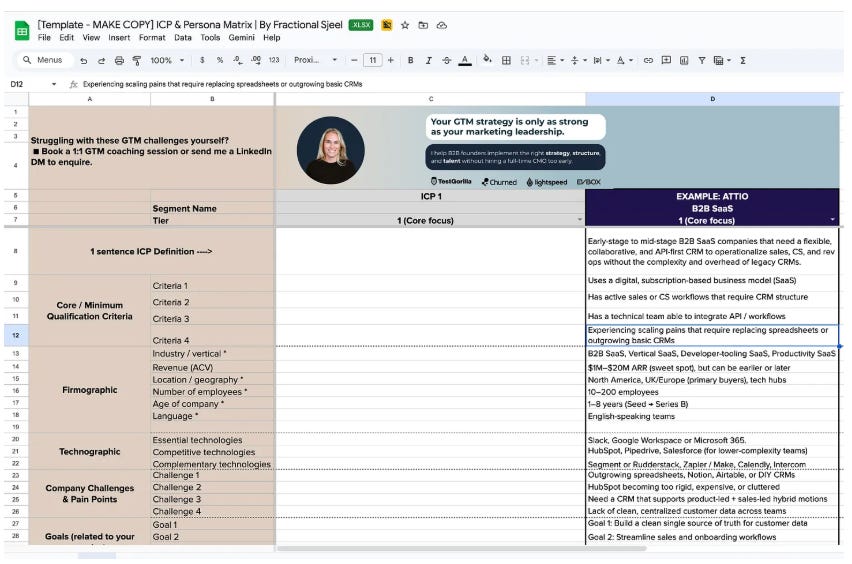Open the fill color picker

[487, 60]
